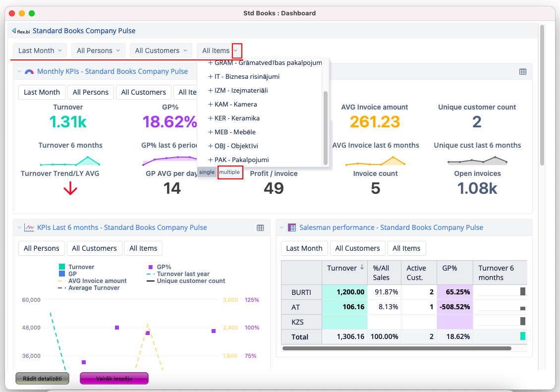560x392 pixels.
Task: Open the Last Month dropdown filter
Action: 40,51
